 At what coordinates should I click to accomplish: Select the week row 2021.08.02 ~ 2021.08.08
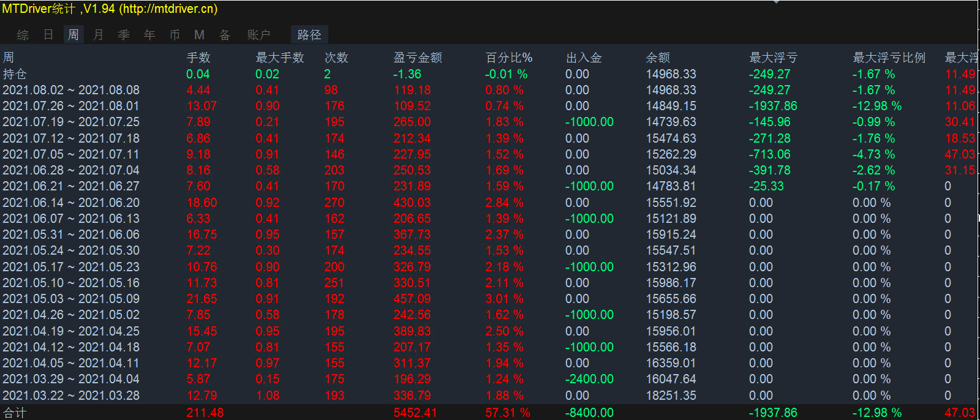[x=71, y=90]
